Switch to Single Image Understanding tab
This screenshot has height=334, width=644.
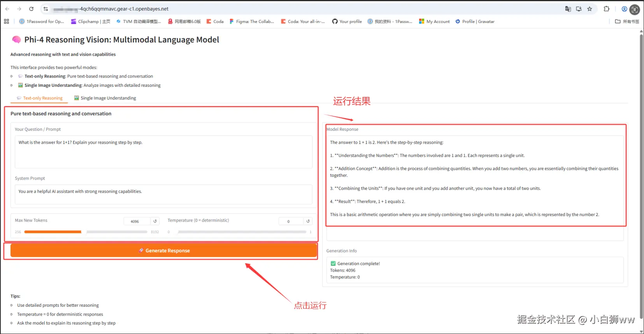(105, 98)
